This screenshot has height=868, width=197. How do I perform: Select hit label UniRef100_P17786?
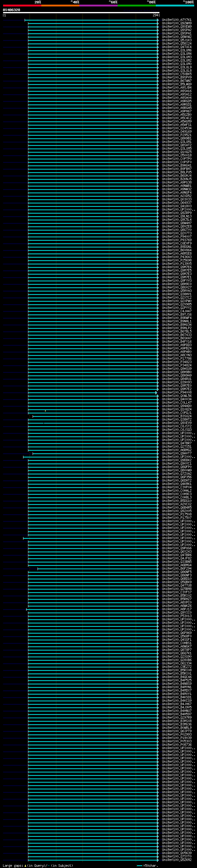[x=176, y=359]
